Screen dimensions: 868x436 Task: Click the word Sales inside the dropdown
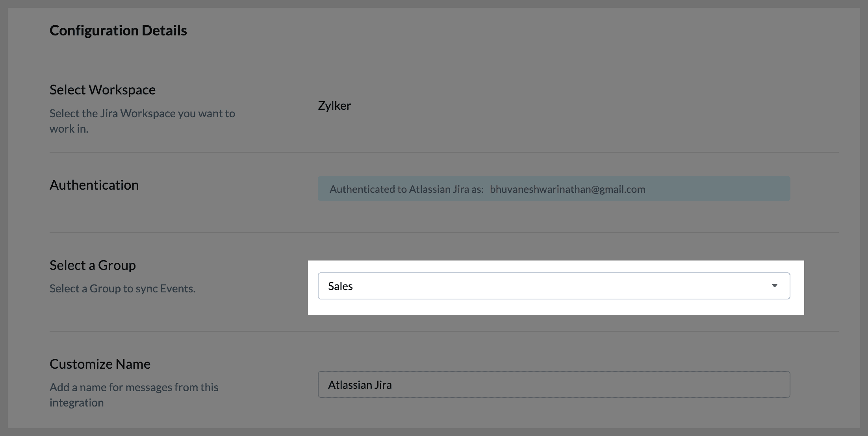click(x=340, y=286)
